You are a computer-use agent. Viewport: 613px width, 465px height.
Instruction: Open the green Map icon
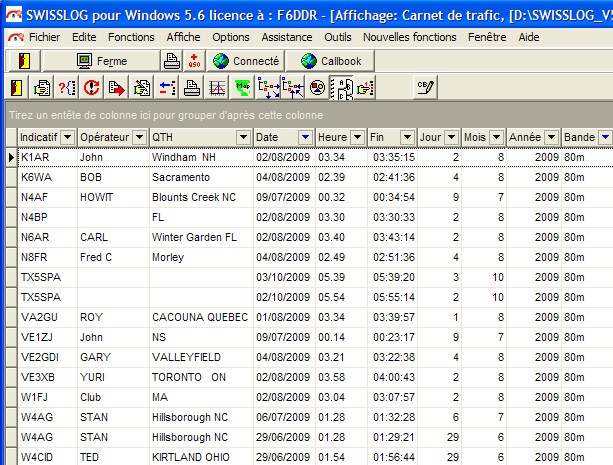[x=242, y=88]
